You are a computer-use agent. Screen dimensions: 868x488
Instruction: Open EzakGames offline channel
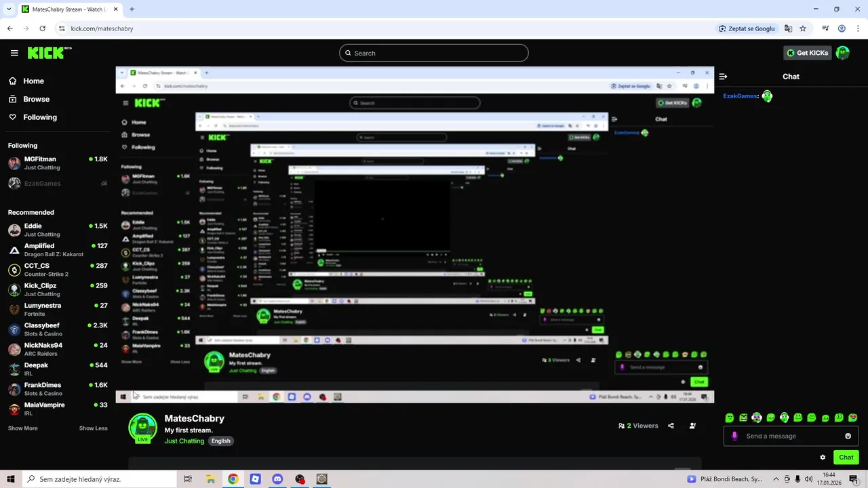(x=58, y=184)
